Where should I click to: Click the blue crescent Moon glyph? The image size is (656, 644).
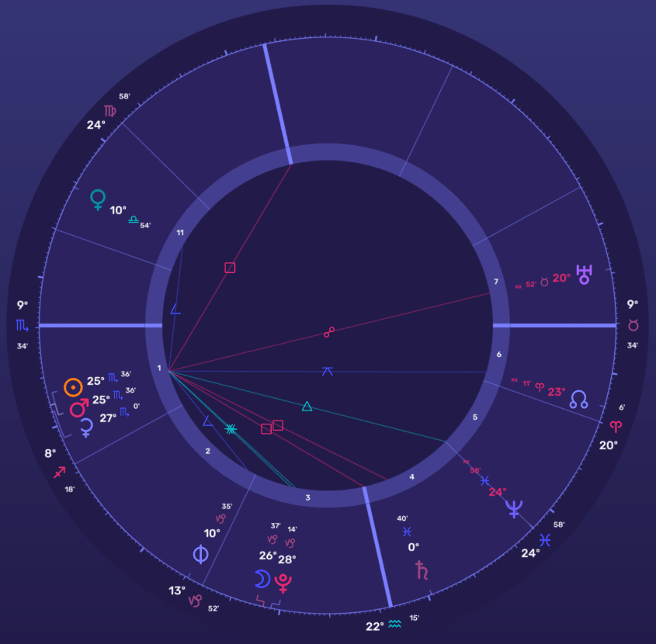[263, 579]
